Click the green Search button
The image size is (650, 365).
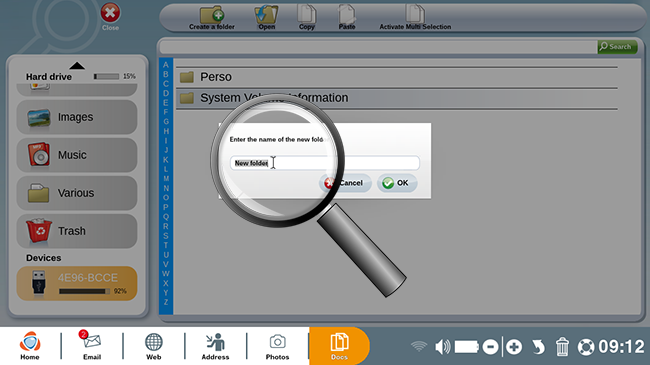pos(617,46)
